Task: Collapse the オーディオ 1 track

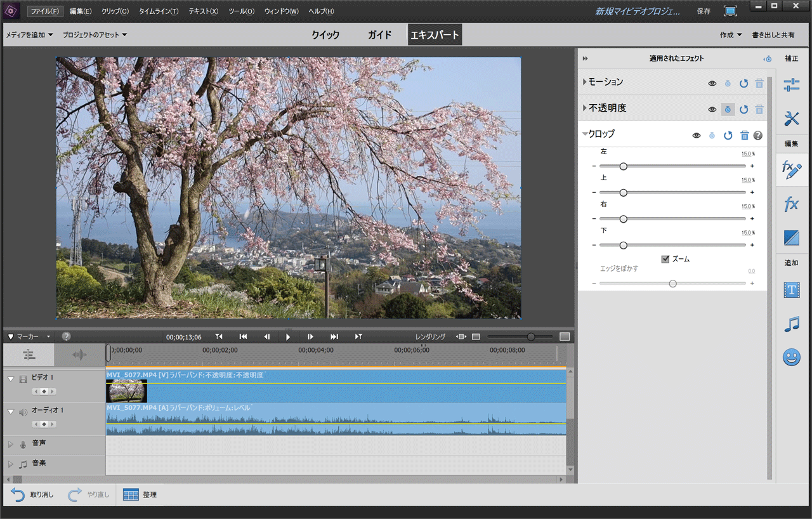Action: [11, 411]
